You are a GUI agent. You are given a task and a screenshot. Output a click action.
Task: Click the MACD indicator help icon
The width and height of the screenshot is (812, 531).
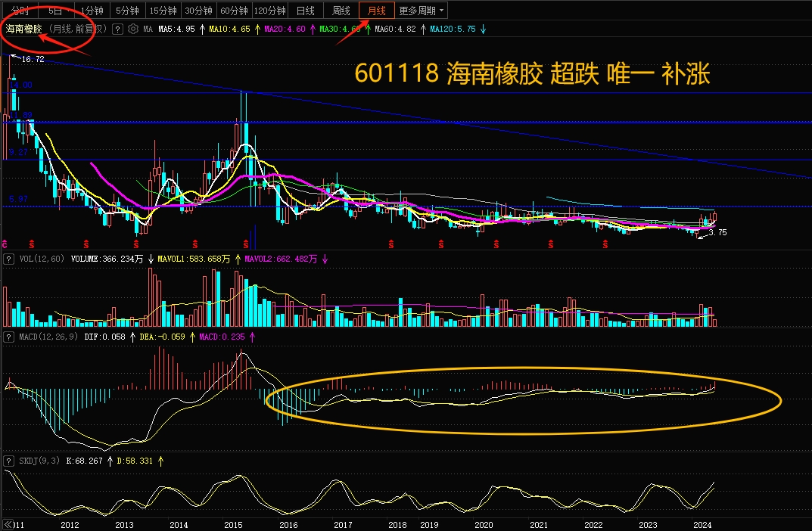pos(8,336)
